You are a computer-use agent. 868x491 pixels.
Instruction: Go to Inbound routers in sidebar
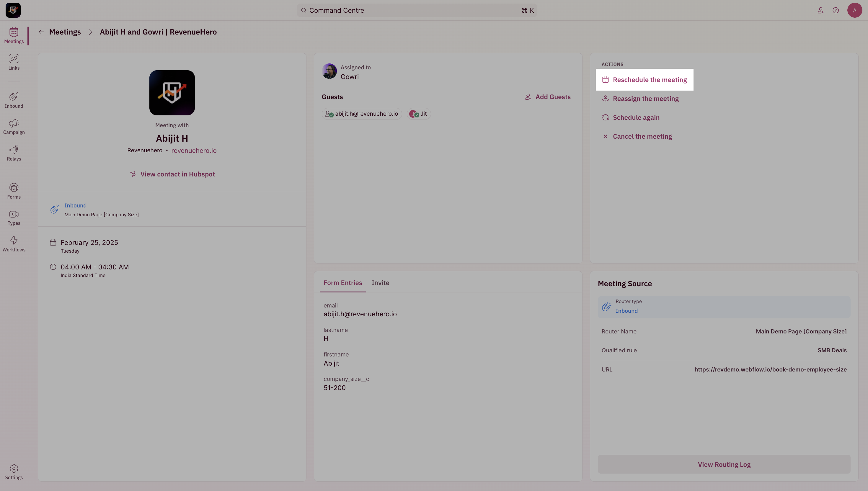[14, 100]
